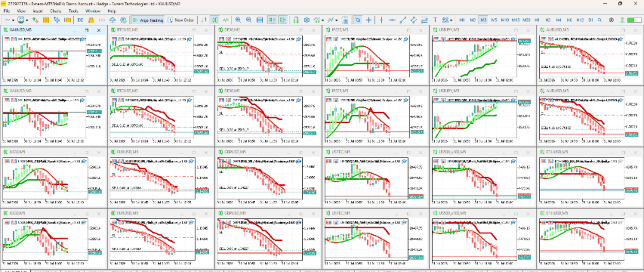Viewport: 644px width, 272px height.
Task: Click the green and red arrows toolbar icon
Action: tap(35, 20)
